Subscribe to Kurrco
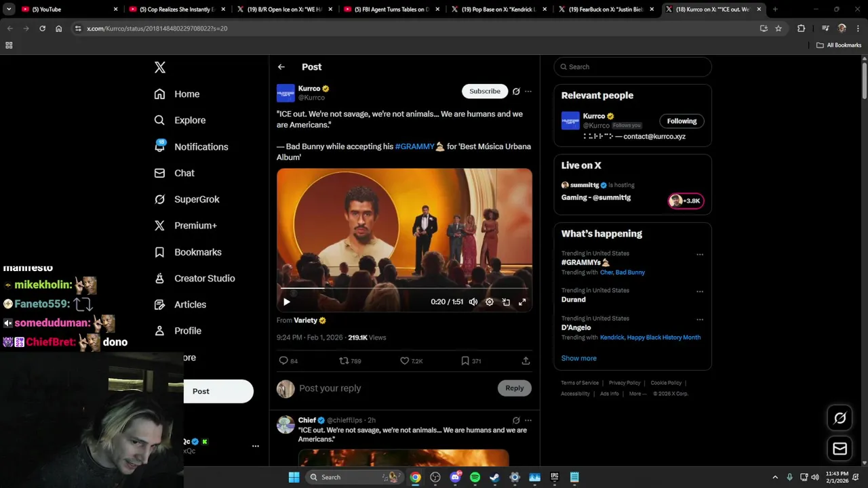The height and width of the screenshot is (488, 868). (485, 91)
